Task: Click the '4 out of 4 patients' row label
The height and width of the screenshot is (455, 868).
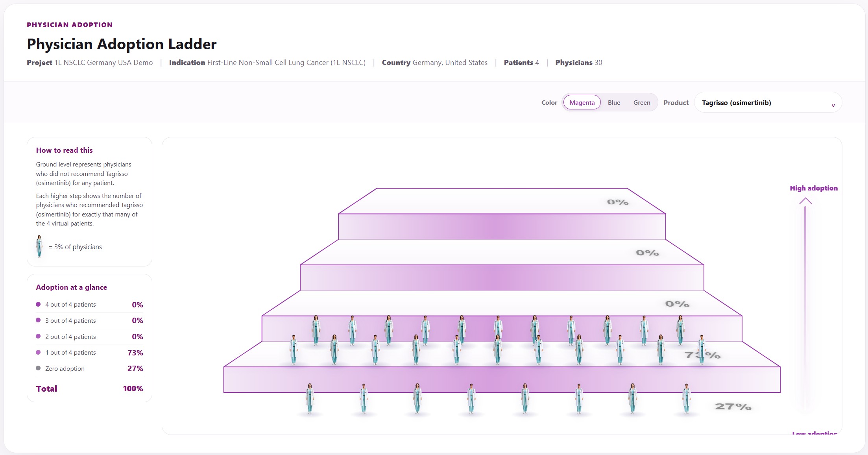Action: 70,305
